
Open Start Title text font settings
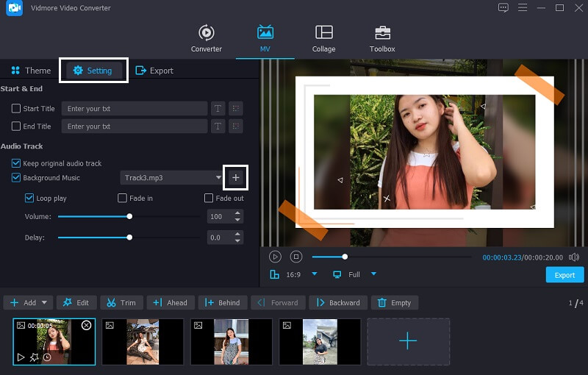click(218, 109)
